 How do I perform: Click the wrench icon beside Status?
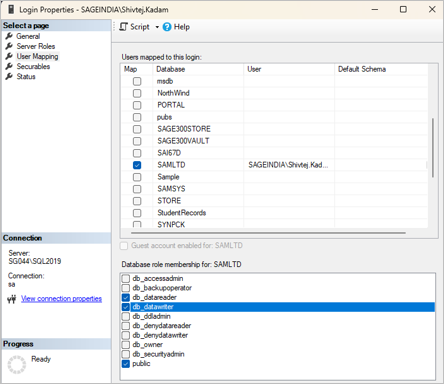tap(9, 76)
